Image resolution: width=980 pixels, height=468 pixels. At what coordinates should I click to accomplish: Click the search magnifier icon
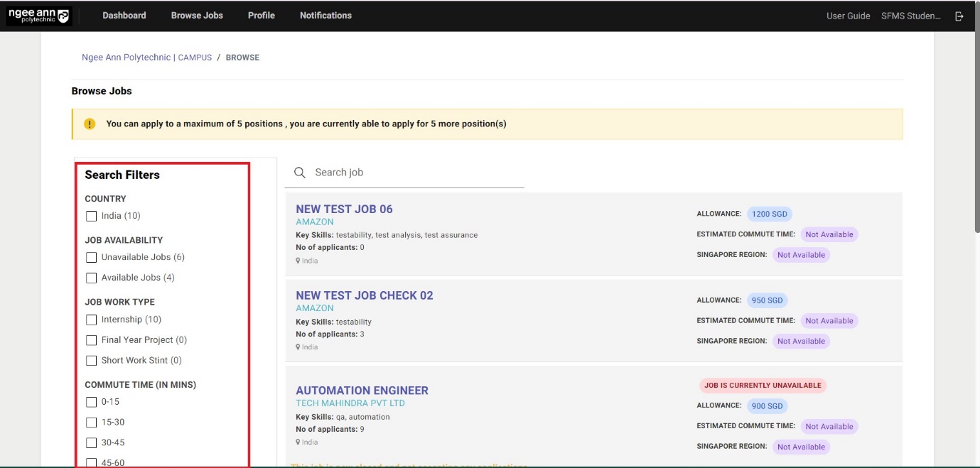300,173
